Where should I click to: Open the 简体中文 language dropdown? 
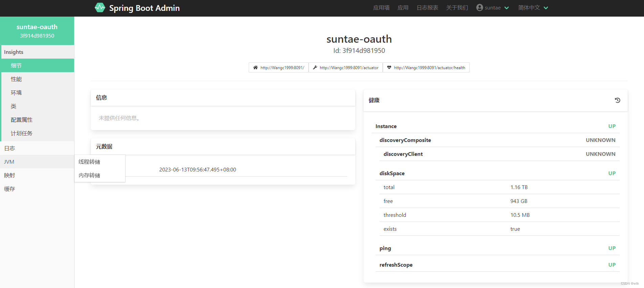click(533, 8)
